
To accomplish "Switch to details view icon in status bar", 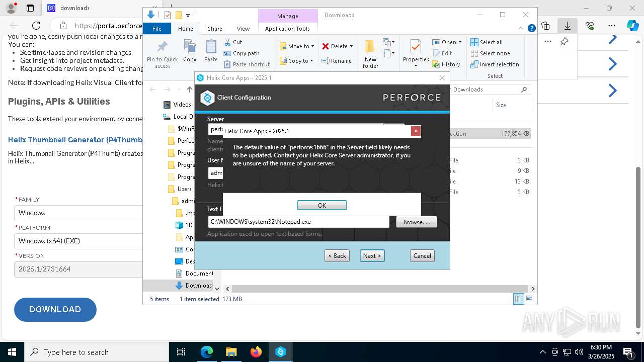I will coord(519,299).
